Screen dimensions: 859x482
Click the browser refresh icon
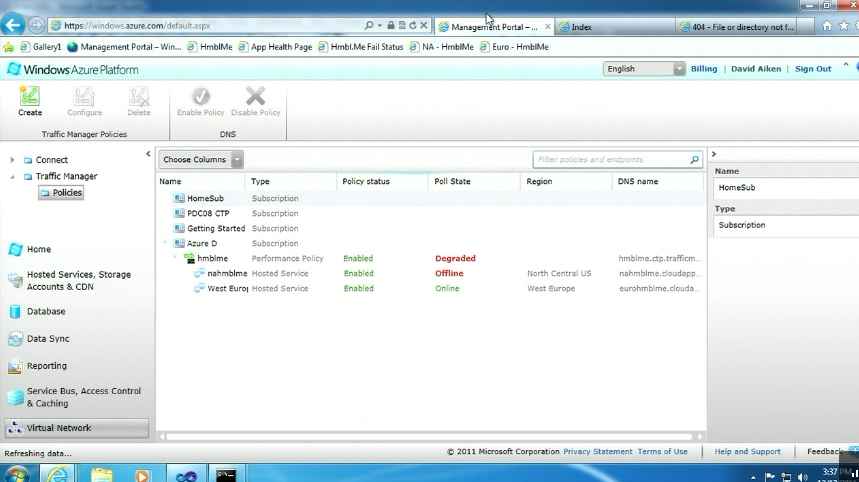point(413,25)
